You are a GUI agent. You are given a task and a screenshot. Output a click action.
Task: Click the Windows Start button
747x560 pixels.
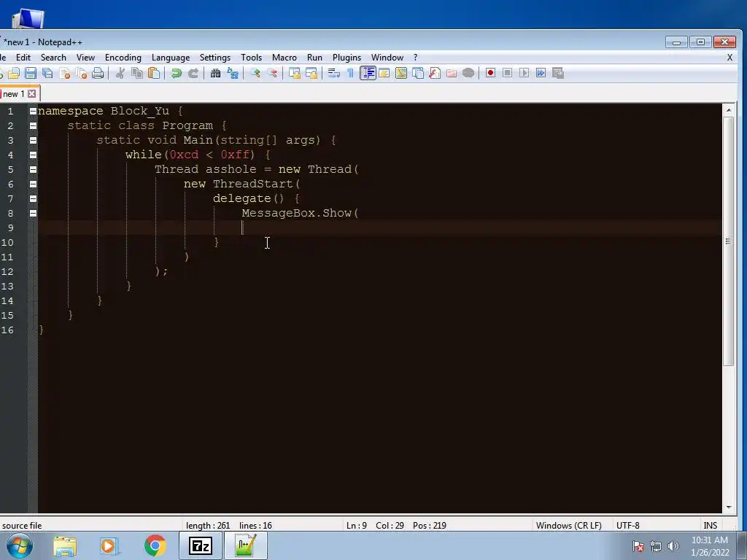(20, 545)
